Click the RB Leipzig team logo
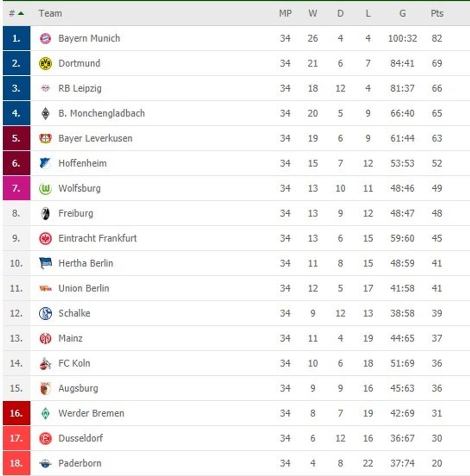The width and height of the screenshot is (470, 476). tap(45, 89)
